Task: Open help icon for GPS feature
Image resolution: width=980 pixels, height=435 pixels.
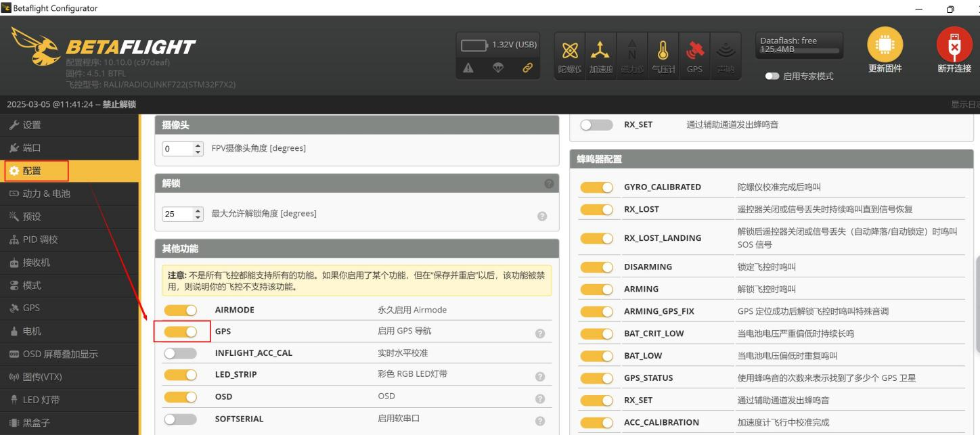Action: pyautogui.click(x=540, y=334)
